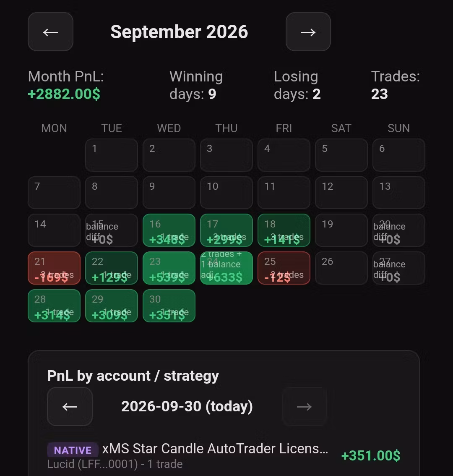Click the NATIVE badge on strategy row
This screenshot has width=453, height=476.
(x=73, y=450)
